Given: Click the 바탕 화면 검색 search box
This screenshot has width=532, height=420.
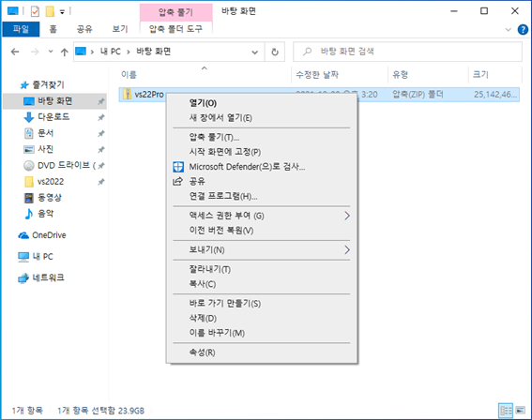Looking at the screenshot, I should coord(407,52).
